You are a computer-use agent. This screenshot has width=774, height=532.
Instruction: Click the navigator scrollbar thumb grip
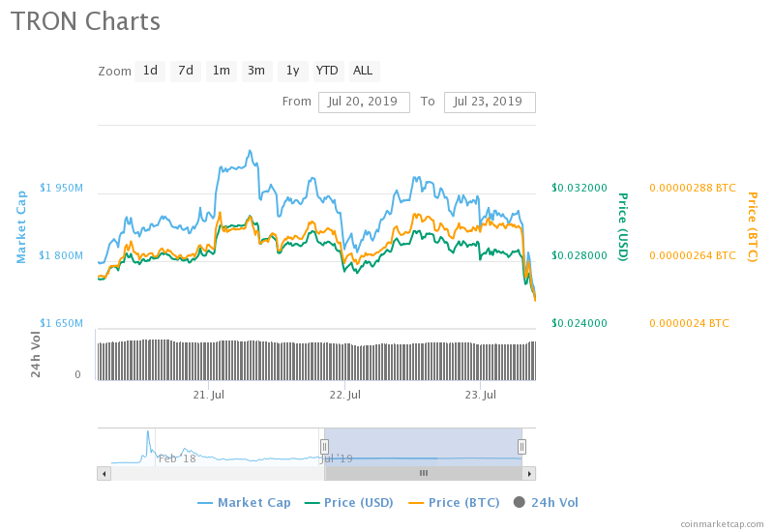(424, 473)
